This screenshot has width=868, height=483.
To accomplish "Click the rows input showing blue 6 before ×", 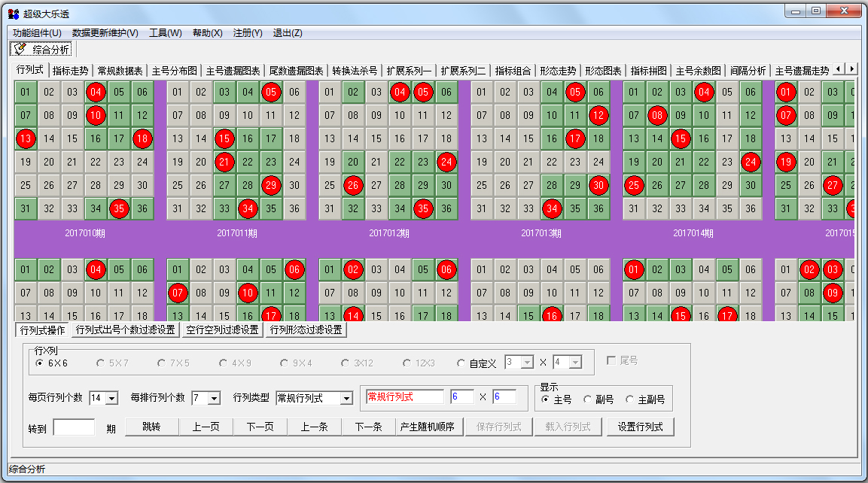I will pos(462,397).
